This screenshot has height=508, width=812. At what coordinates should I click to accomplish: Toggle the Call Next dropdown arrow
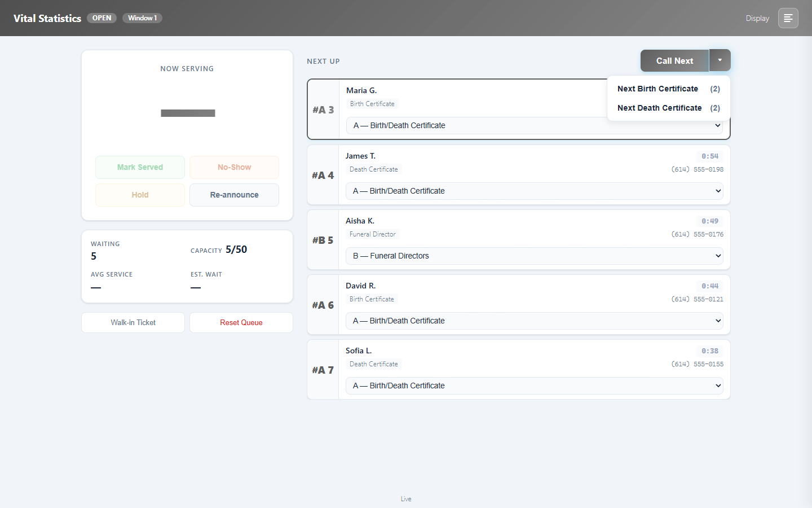click(x=720, y=60)
